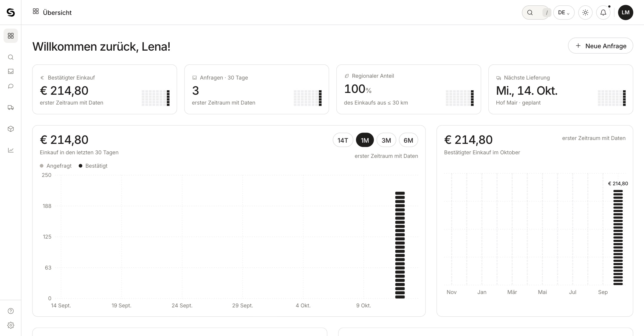Open the DE language dropdown
Screen dimensions: 644x336
[x=564, y=13]
